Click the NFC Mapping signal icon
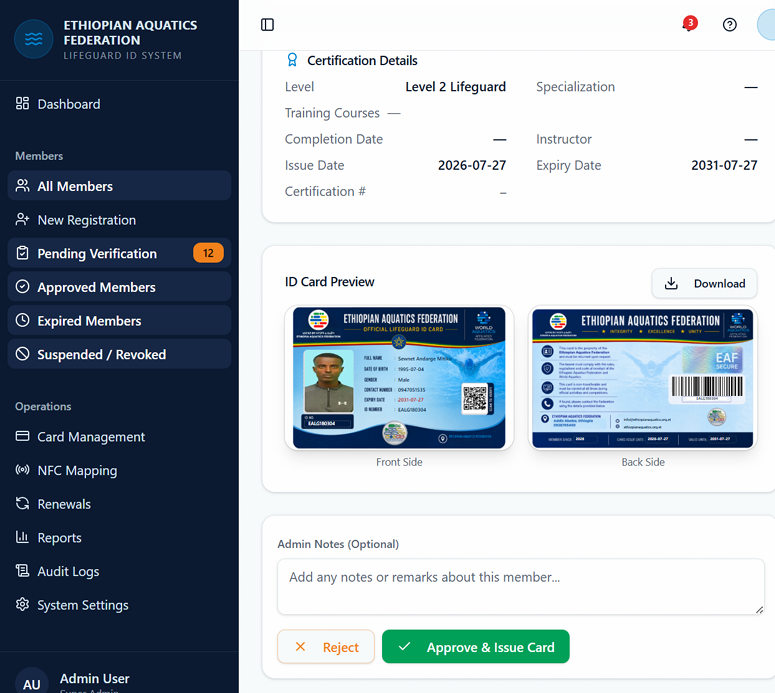 pos(22,470)
